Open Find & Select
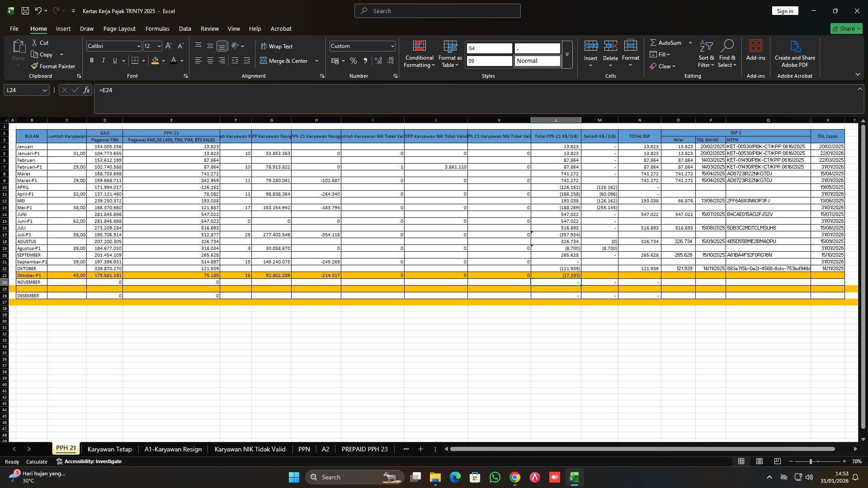 click(x=727, y=53)
